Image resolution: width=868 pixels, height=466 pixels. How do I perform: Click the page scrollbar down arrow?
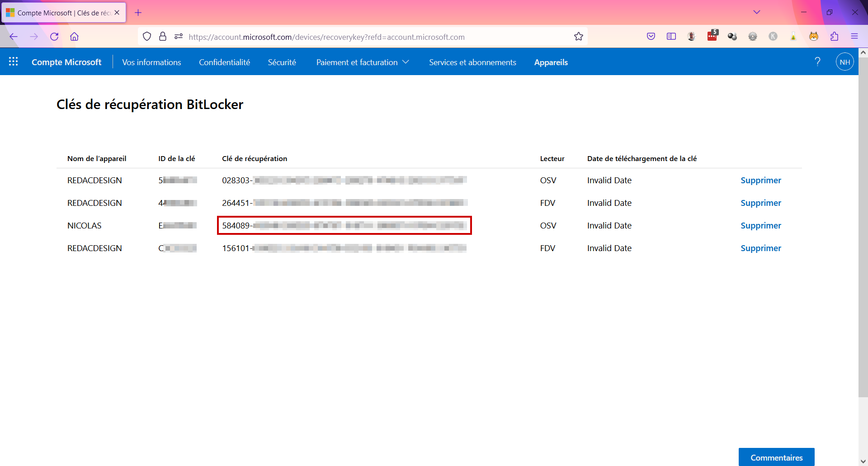point(863,461)
